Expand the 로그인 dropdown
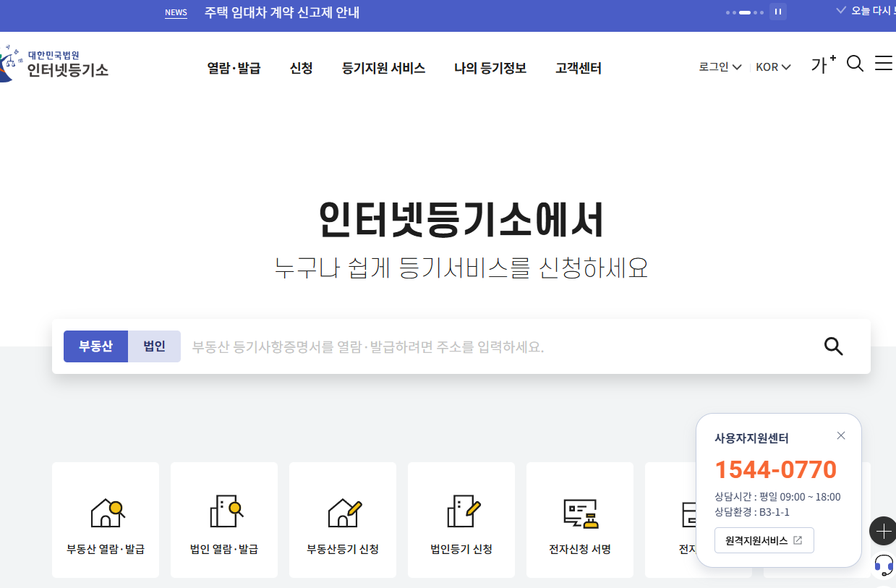 coord(720,67)
